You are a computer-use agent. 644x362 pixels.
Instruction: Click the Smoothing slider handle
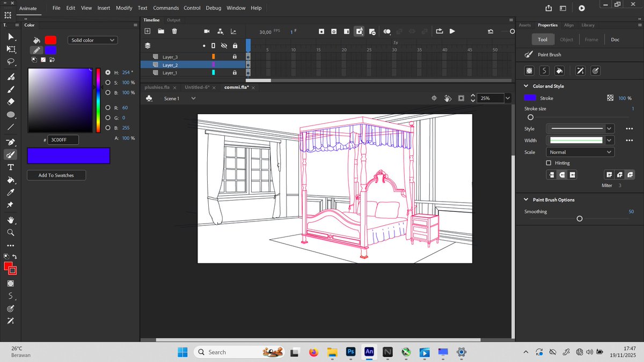click(x=580, y=219)
